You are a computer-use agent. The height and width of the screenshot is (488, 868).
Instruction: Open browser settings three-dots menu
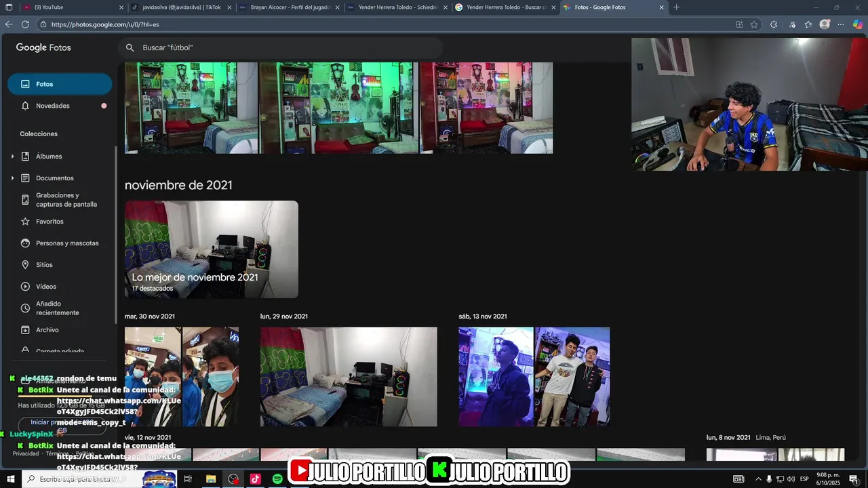coord(841,24)
